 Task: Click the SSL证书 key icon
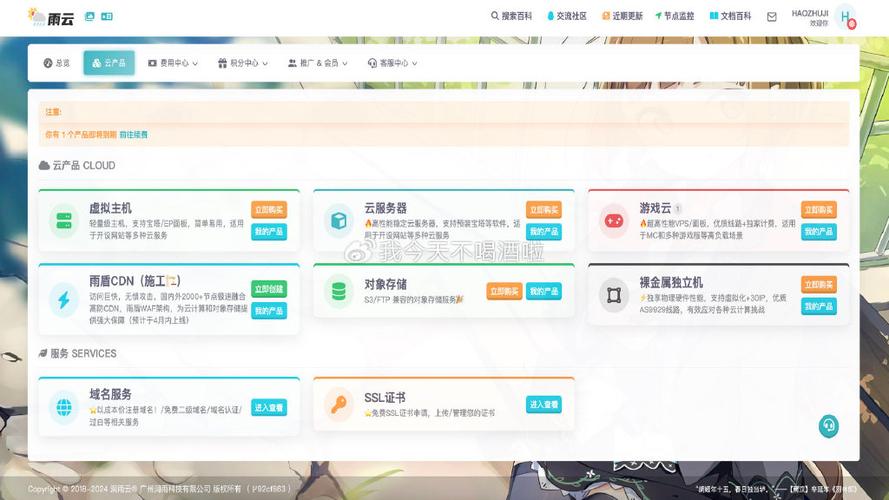pyautogui.click(x=339, y=405)
